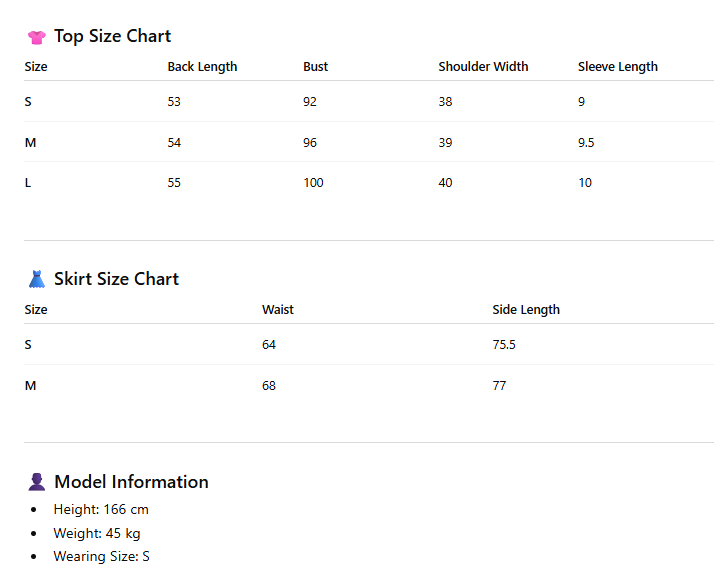Click skirt side length 75.5
This screenshot has width=714, height=580.
pyautogui.click(x=504, y=345)
